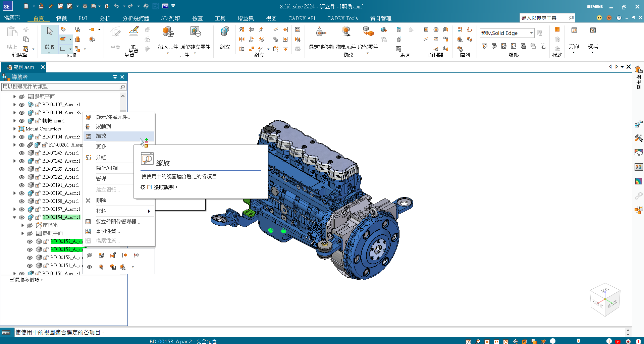
Task: Open 組立件關係管理器... from context menu
Action: click(x=119, y=222)
